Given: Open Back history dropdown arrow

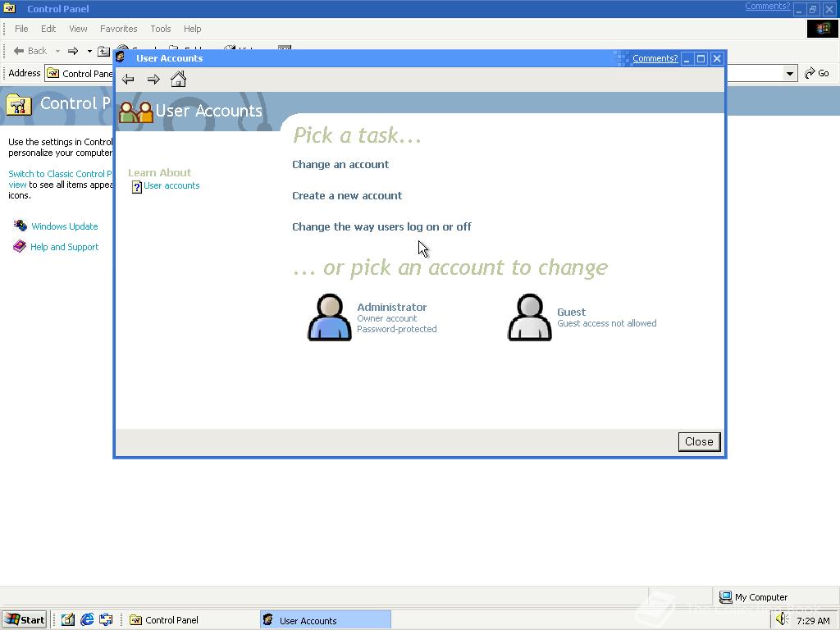Looking at the screenshot, I should click(57, 51).
